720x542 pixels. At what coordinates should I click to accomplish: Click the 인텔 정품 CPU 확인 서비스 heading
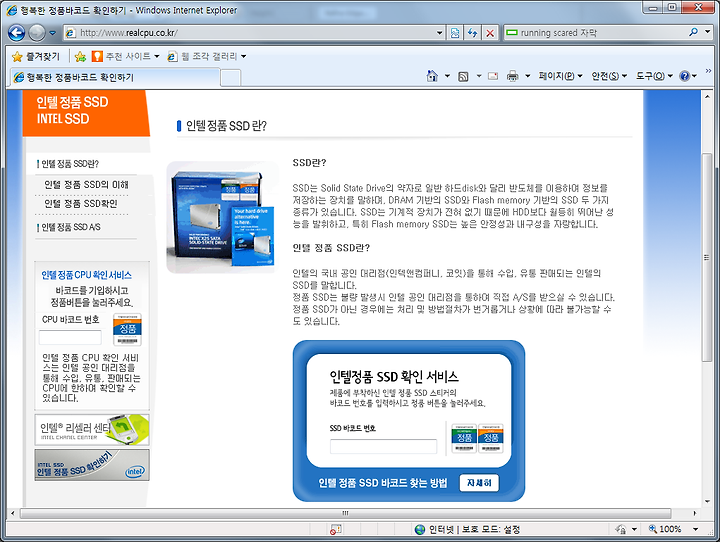coord(86,275)
